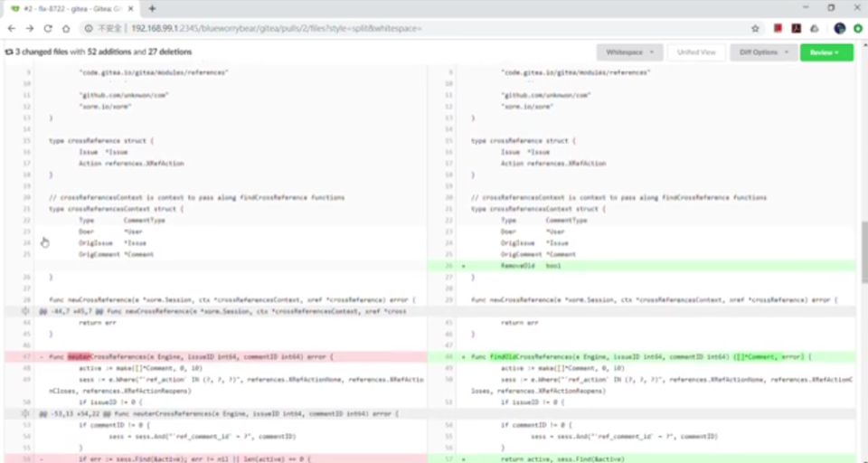Open the Whitespace dropdown
Image resolution: width=868 pixels, height=463 pixels.
tap(629, 52)
